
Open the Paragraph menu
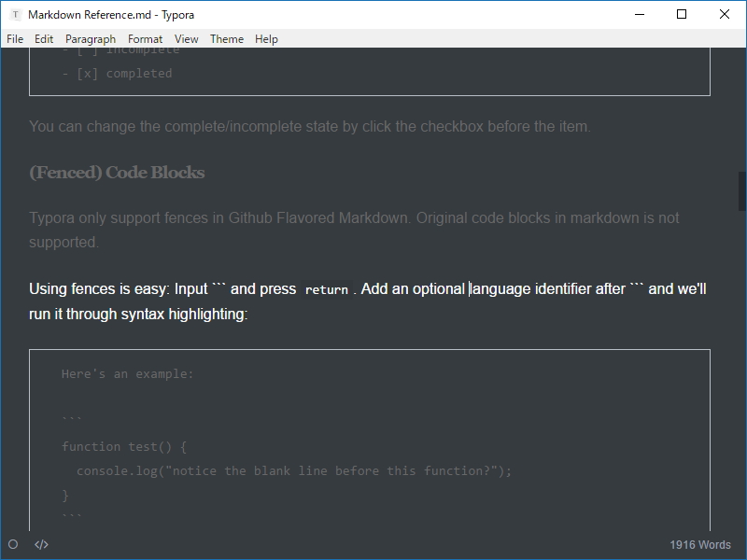pyautogui.click(x=91, y=39)
